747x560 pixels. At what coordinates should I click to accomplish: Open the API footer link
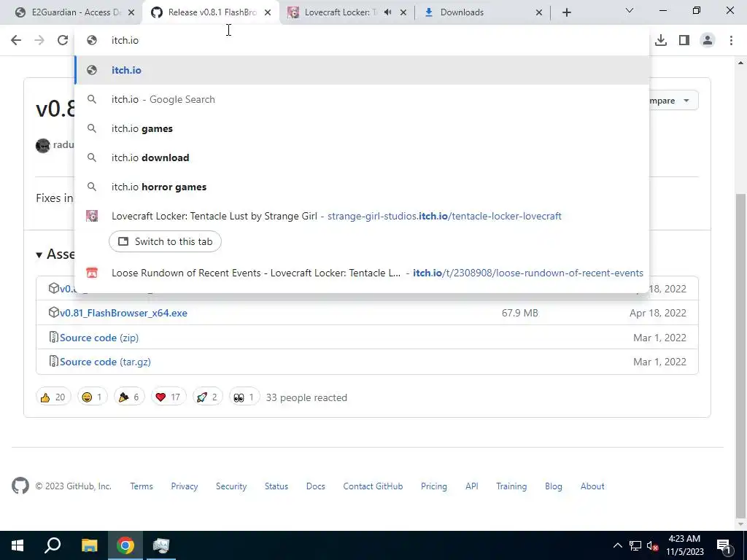point(472,486)
